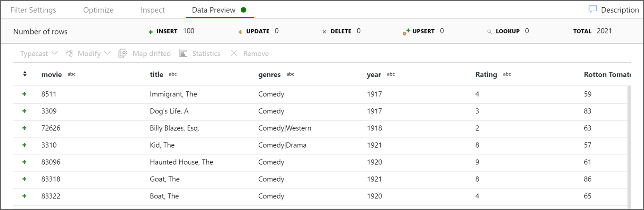Expand the Modify dropdown chevron
Image resolution: width=644 pixels, height=210 pixels.
coord(107,53)
